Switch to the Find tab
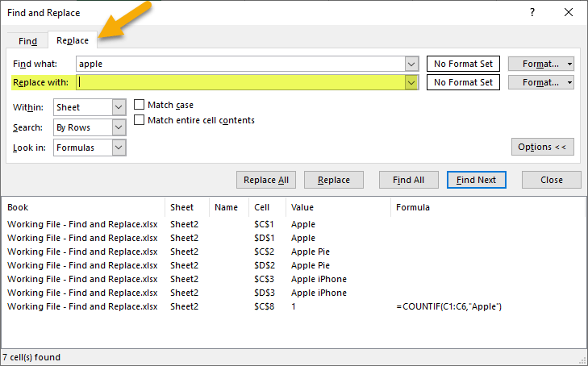 pos(27,41)
